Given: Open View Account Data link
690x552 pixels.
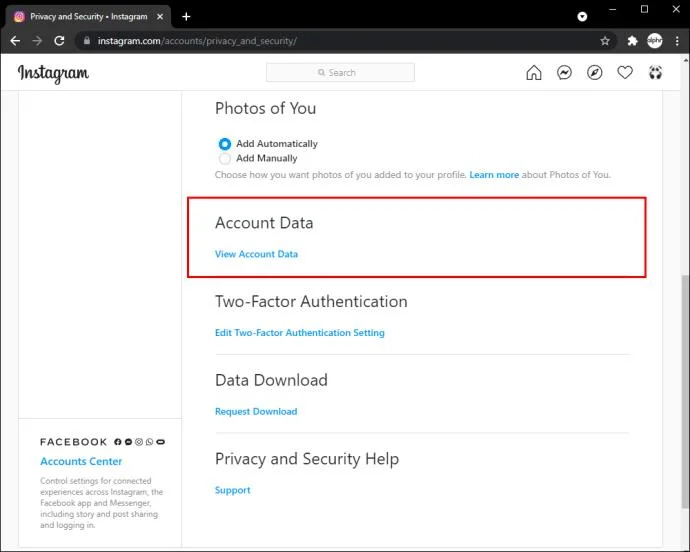Looking at the screenshot, I should (x=256, y=254).
